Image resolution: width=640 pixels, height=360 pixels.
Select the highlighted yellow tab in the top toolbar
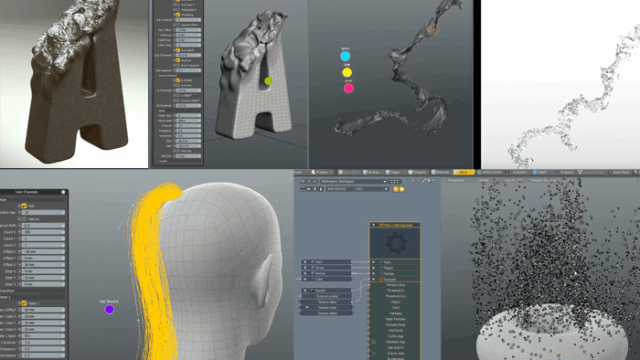[464, 172]
